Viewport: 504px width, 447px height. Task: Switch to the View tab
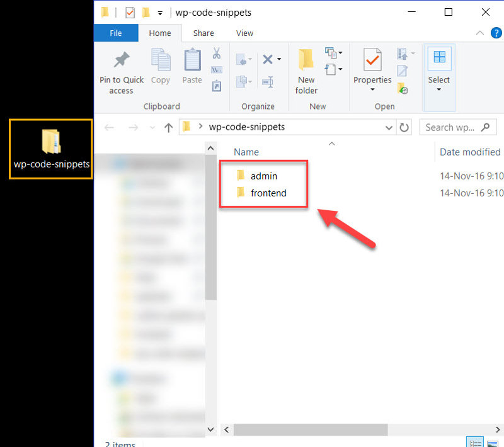(244, 33)
